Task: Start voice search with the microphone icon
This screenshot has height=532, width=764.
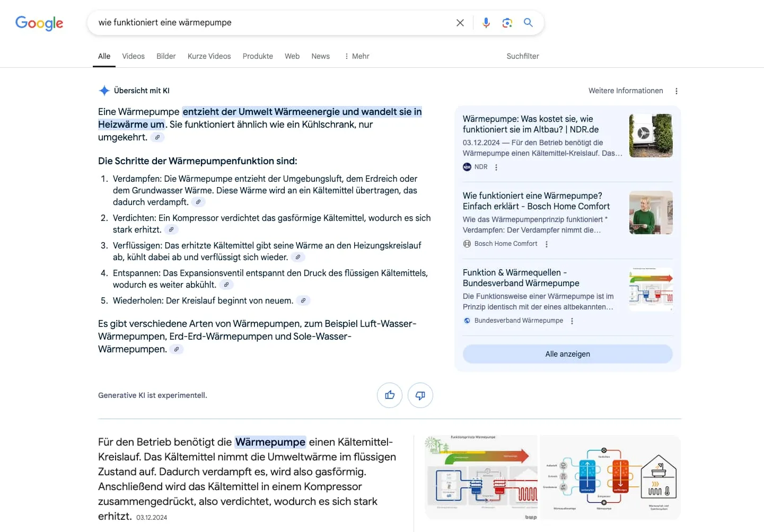Action: (x=486, y=23)
